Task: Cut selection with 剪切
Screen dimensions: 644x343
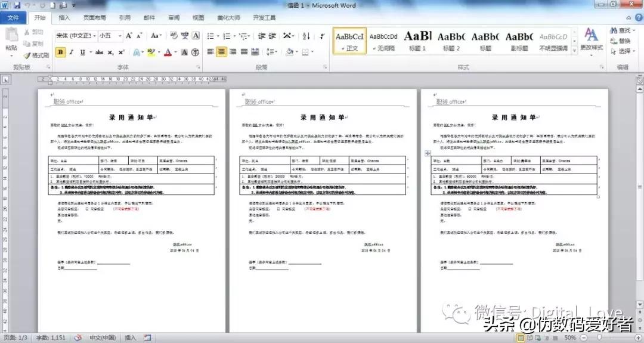Action: coord(33,32)
